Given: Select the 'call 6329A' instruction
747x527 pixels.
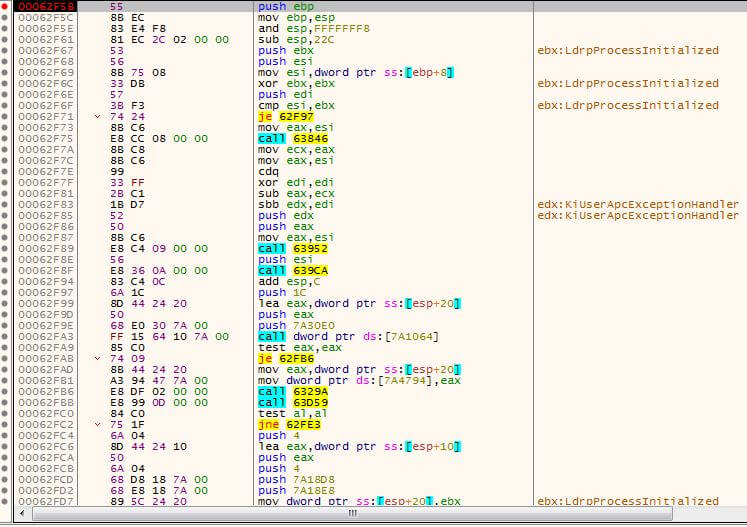Looking at the screenshot, I should [x=293, y=392].
